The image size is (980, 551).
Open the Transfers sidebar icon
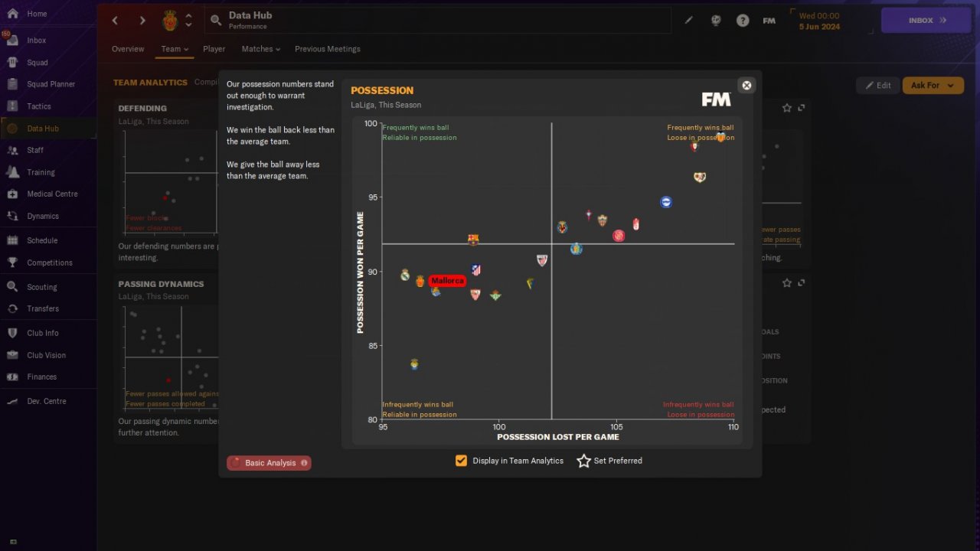point(12,308)
